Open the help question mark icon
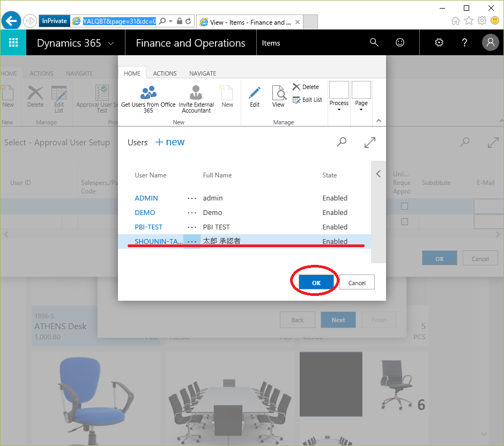The image size is (504, 446). pyautogui.click(x=464, y=42)
